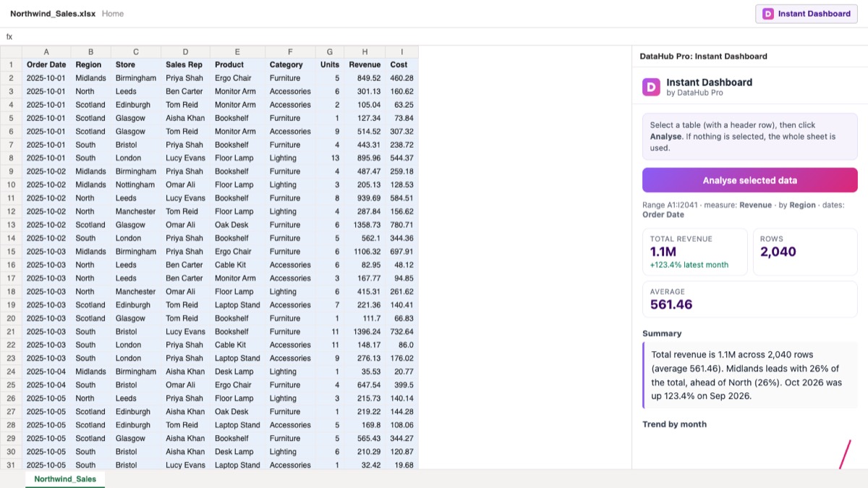Click the Instant Dashboard ribbon button
The height and width of the screenshot is (488, 868).
click(807, 14)
